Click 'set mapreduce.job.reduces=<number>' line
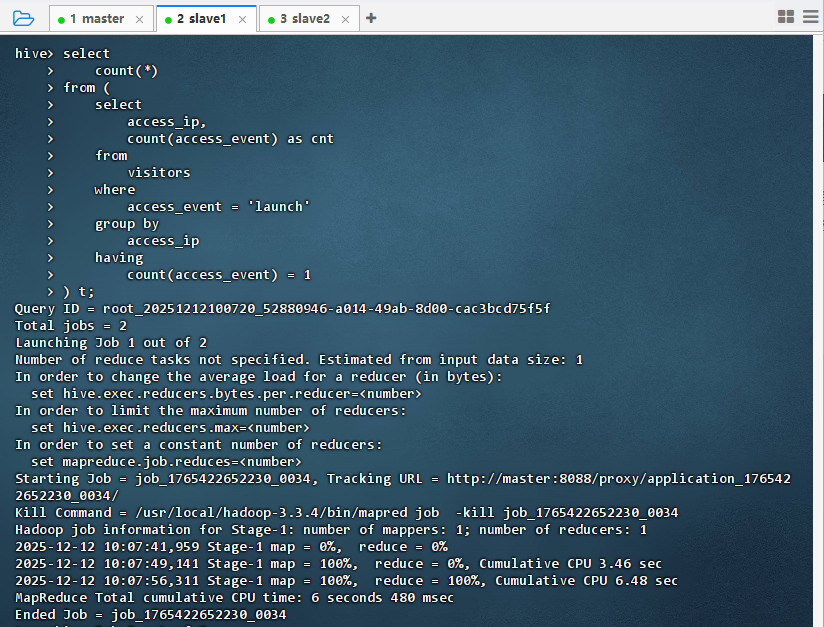The image size is (824, 627). tap(166, 462)
